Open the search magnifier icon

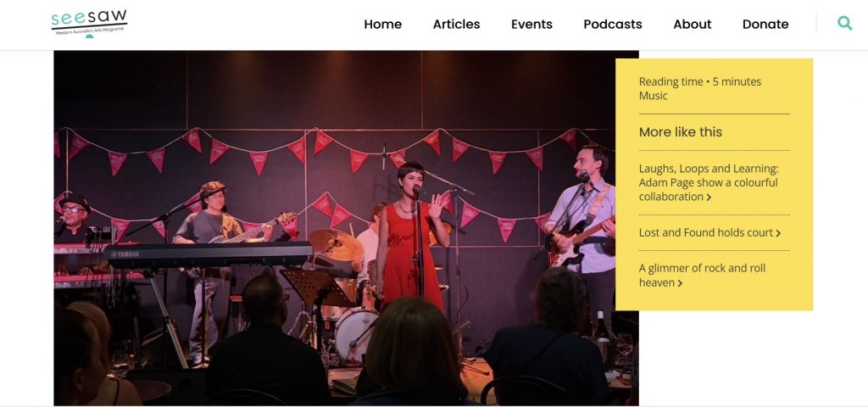[845, 23]
